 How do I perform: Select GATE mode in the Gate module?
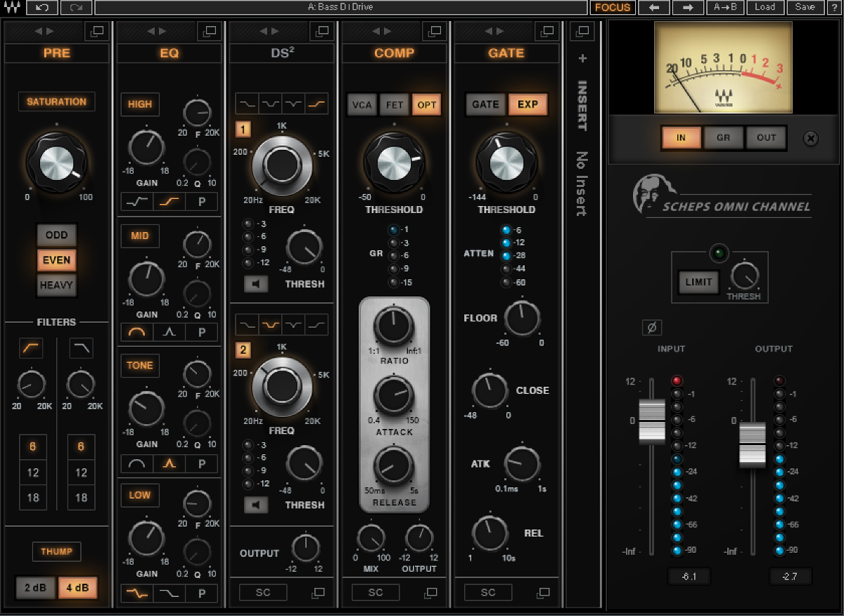coord(485,105)
